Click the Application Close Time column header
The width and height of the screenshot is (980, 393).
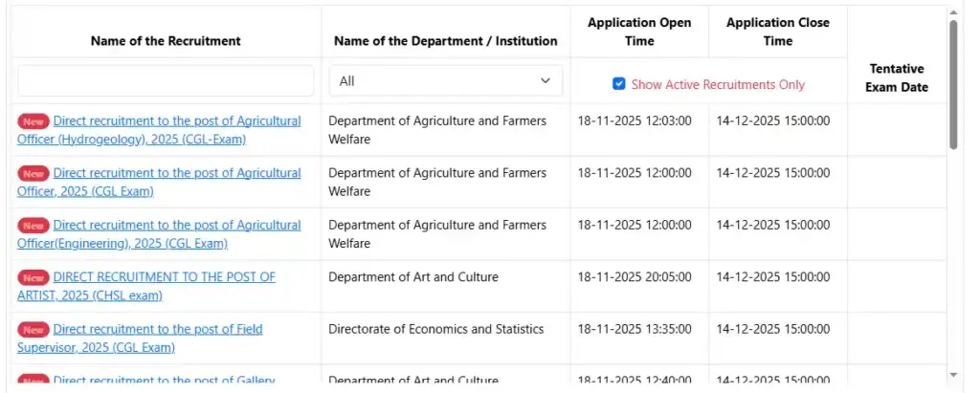tap(777, 32)
